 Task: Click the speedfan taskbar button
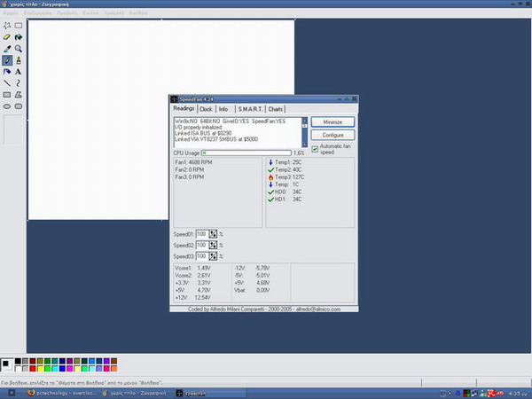210,393
